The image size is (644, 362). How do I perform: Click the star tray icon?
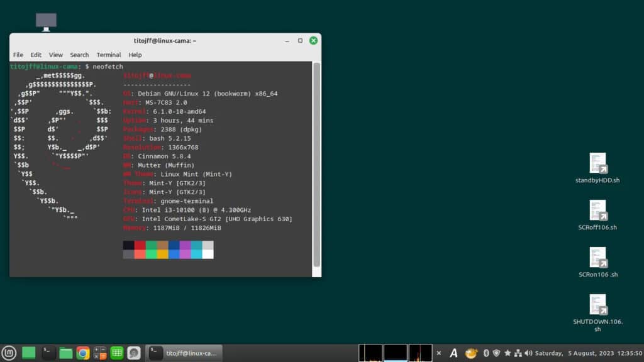tap(508, 353)
